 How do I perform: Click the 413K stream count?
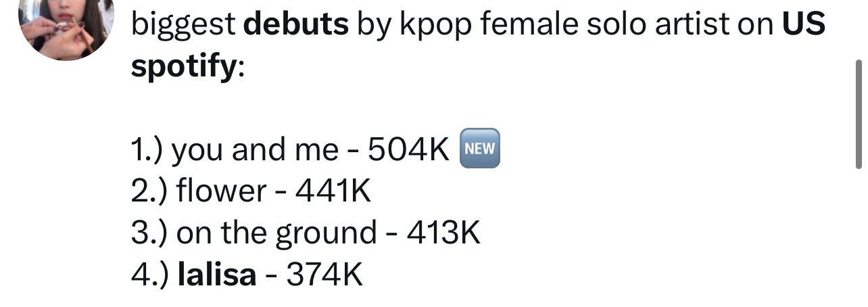(x=443, y=234)
